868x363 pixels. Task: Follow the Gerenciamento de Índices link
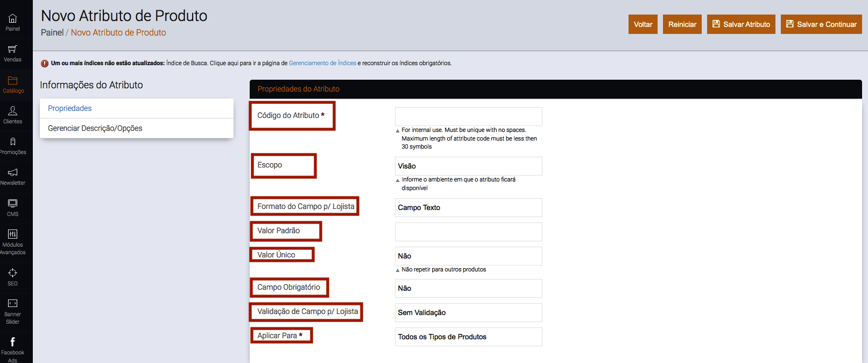[x=322, y=63]
